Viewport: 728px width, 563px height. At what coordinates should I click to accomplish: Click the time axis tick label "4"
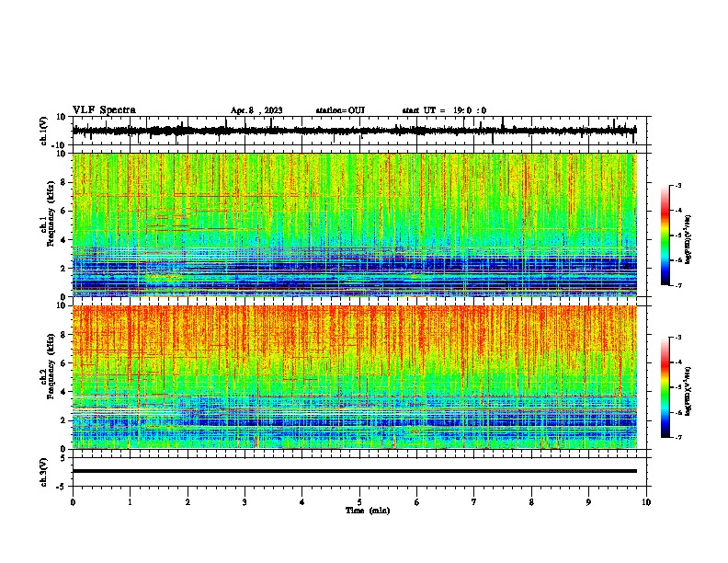(x=302, y=502)
